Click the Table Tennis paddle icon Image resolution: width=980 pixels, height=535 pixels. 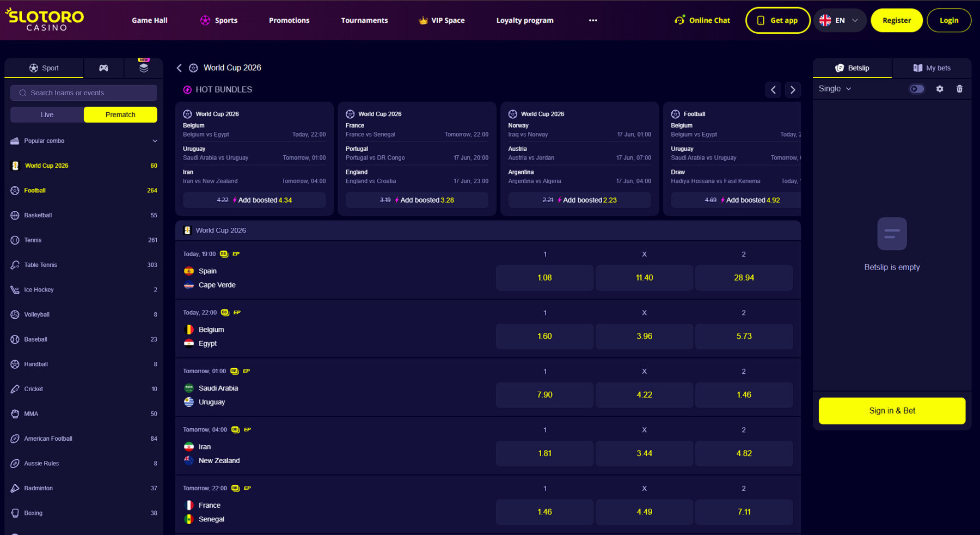[15, 265]
